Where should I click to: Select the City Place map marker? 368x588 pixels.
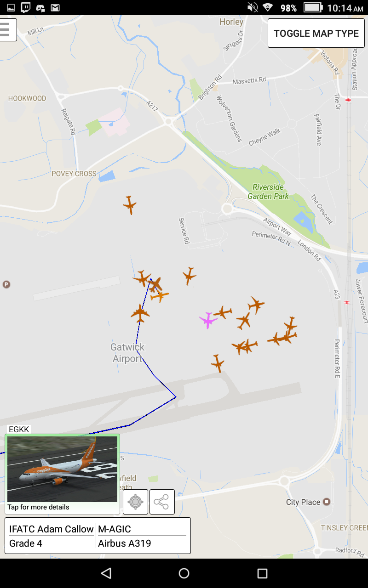(x=327, y=502)
